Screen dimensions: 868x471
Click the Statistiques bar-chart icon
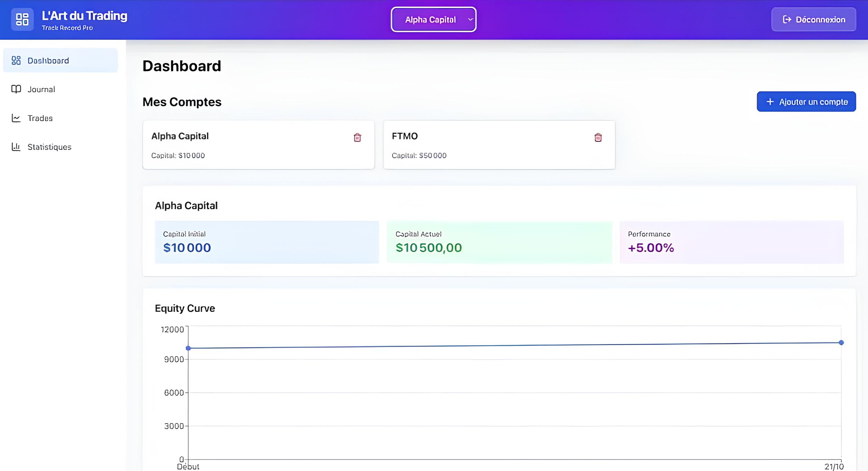tap(16, 147)
